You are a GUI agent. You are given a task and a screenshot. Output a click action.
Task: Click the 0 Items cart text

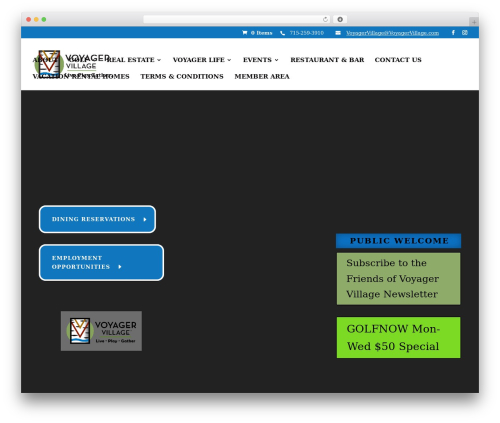262,33
